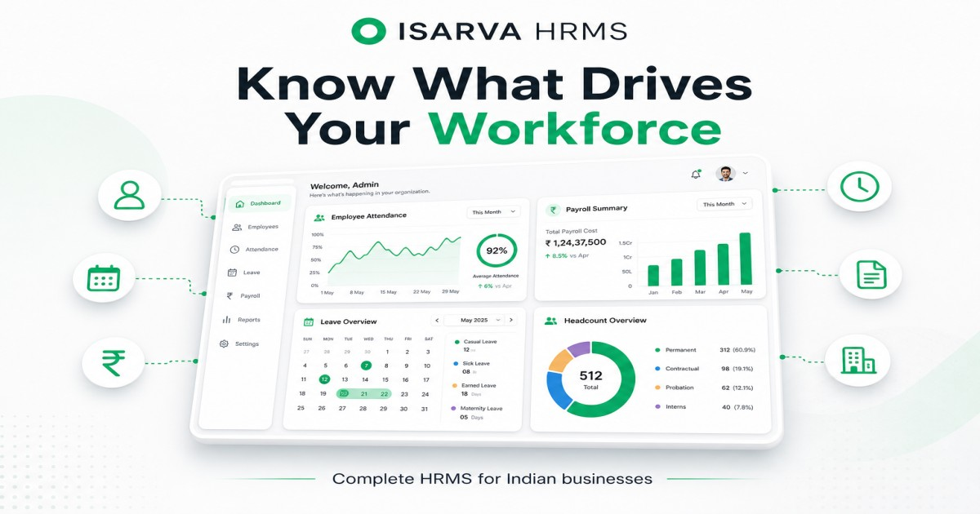The width and height of the screenshot is (980, 514).
Task: Open Employee Attendance This Month dropdown
Action: coord(493,212)
